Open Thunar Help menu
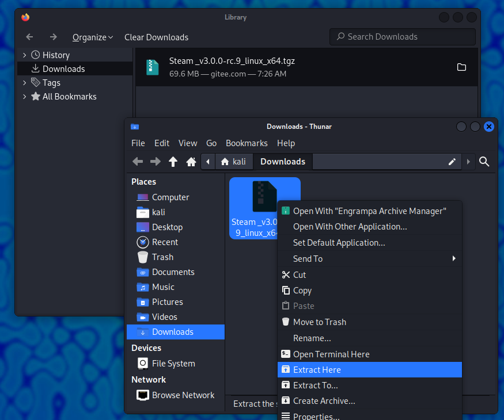 [x=286, y=143]
